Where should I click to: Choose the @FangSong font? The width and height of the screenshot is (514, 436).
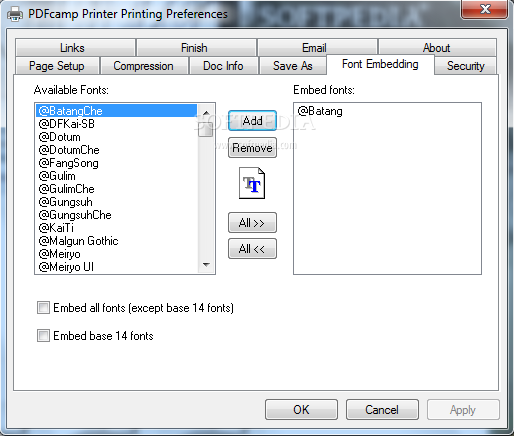(117, 163)
